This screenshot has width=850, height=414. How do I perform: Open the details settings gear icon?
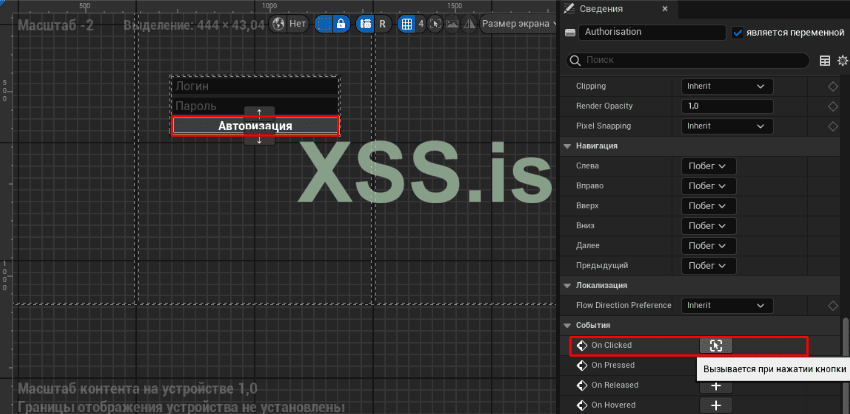tap(842, 61)
